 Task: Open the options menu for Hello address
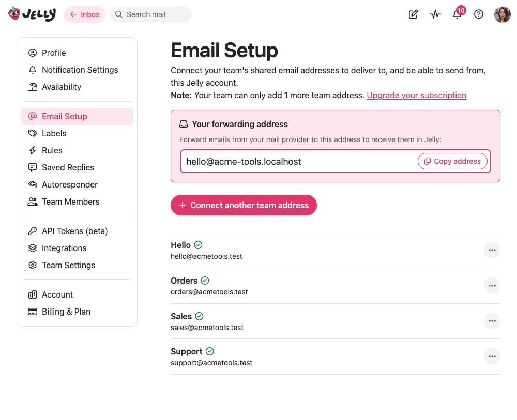coord(492,250)
